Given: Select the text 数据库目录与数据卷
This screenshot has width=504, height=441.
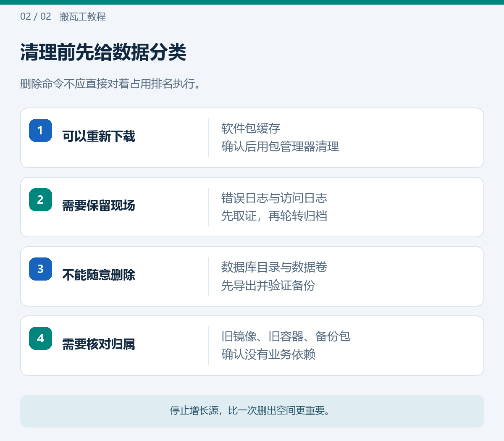Looking at the screenshot, I should click(274, 267).
